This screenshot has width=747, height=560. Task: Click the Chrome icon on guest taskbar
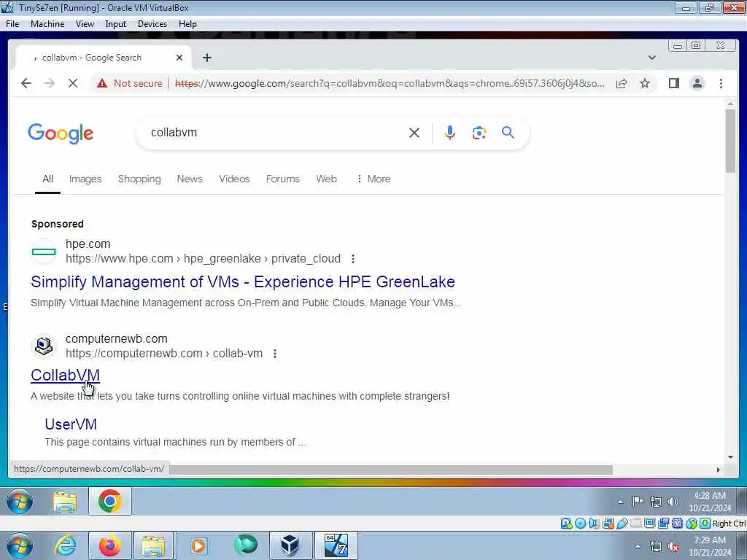click(x=109, y=502)
